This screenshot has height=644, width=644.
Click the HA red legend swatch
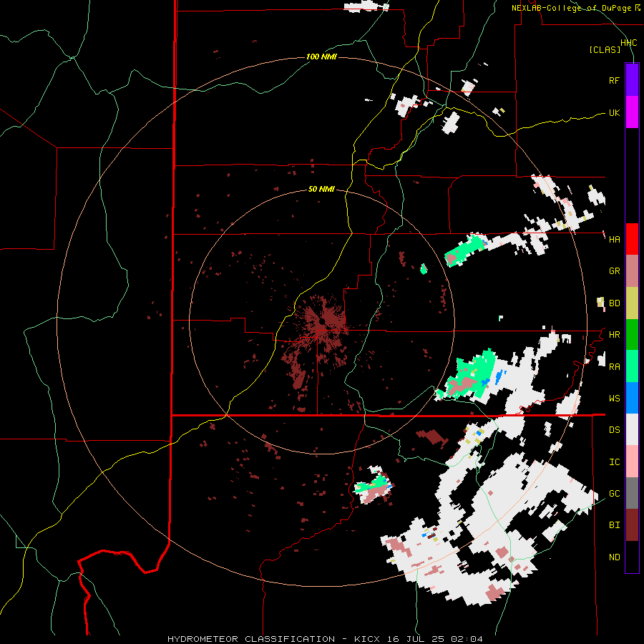632,239
